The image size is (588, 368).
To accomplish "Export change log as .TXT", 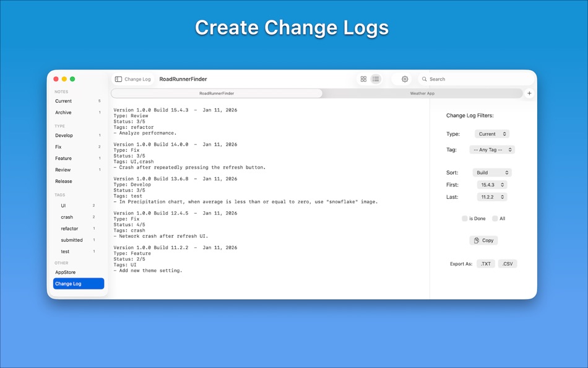I will (486, 263).
